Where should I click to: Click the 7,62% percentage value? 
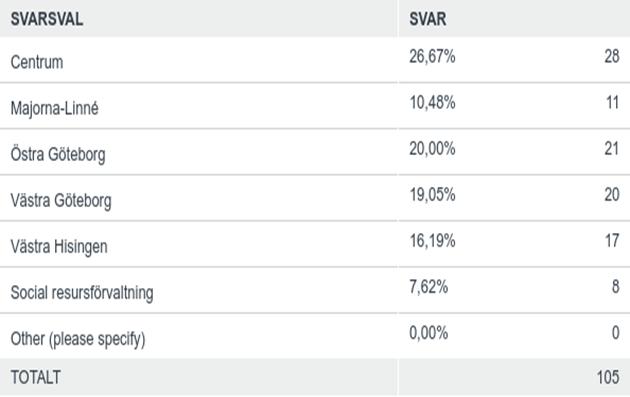click(428, 287)
